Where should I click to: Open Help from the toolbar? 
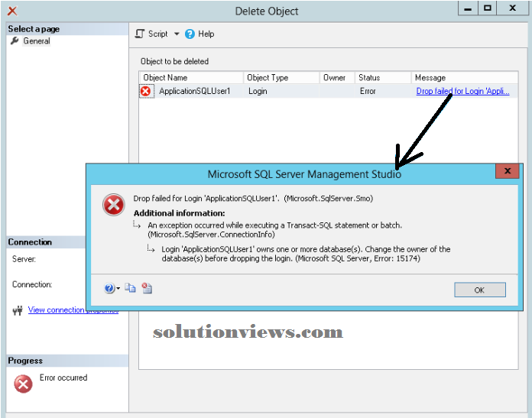(199, 34)
